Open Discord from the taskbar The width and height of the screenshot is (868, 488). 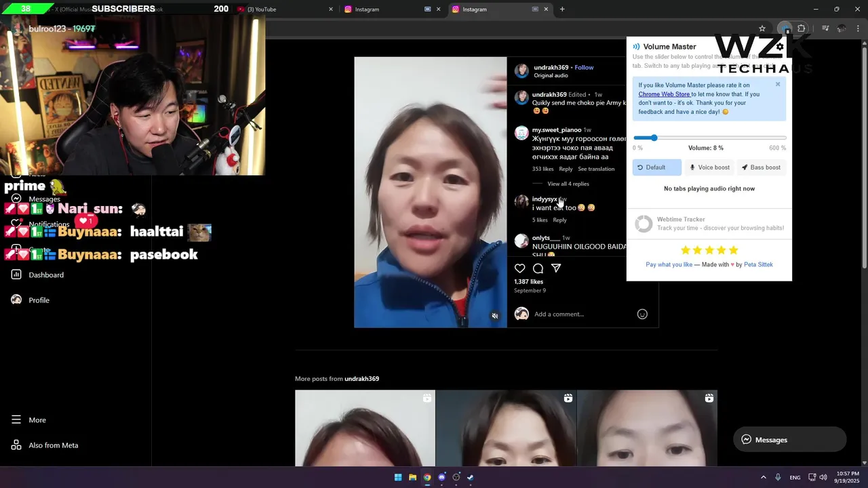[441, 477]
